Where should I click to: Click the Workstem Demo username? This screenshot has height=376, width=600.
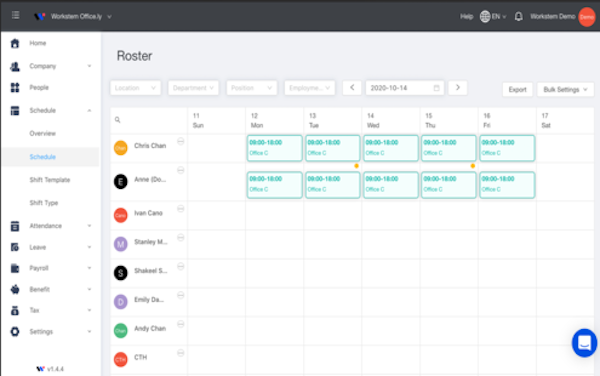click(x=553, y=16)
